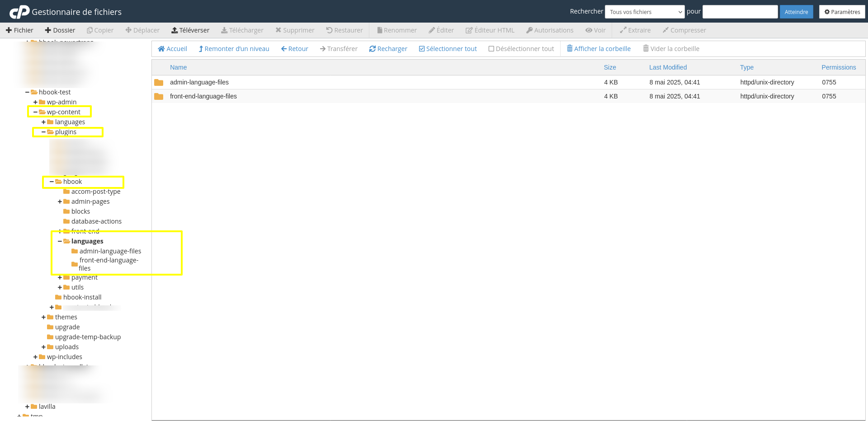
Task: Select all files with Sélectionner tout
Action: point(448,48)
